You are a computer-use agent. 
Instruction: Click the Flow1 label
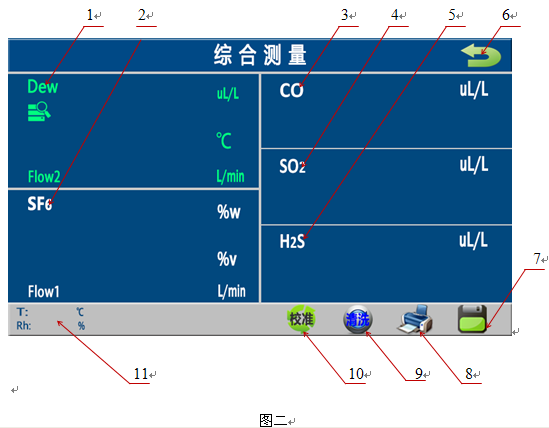pyautogui.click(x=44, y=291)
